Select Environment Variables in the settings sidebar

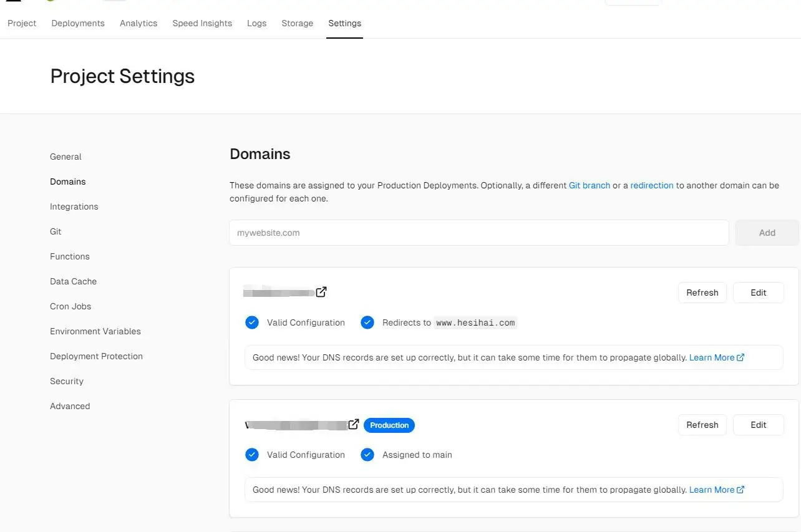[x=95, y=331]
